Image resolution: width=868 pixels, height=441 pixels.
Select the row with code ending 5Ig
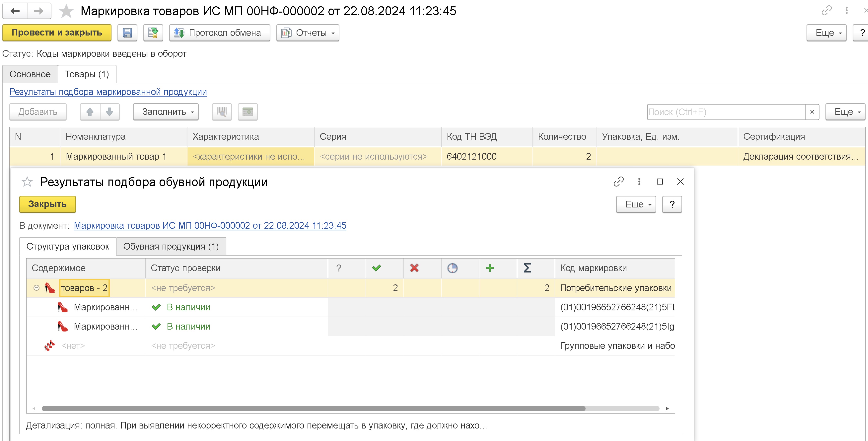click(x=350, y=326)
